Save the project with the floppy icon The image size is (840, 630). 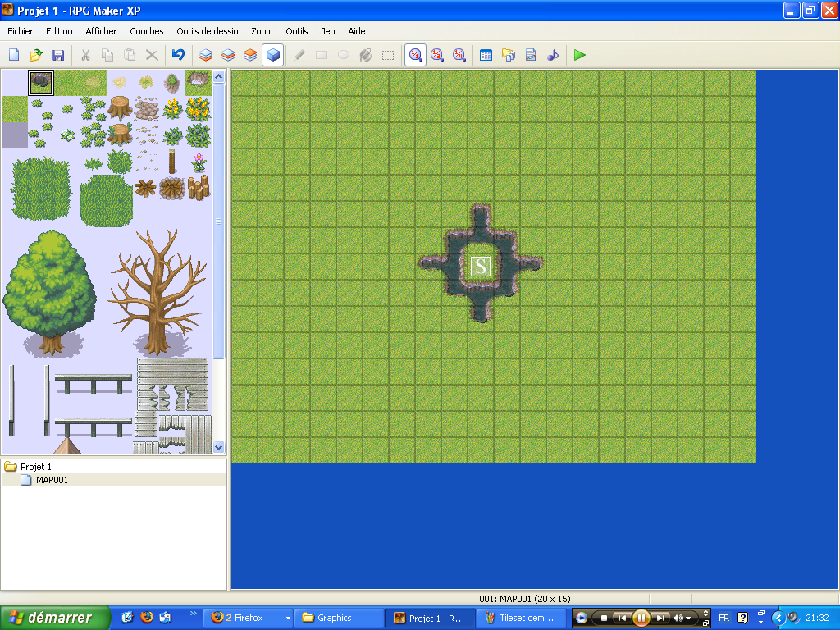click(58, 55)
